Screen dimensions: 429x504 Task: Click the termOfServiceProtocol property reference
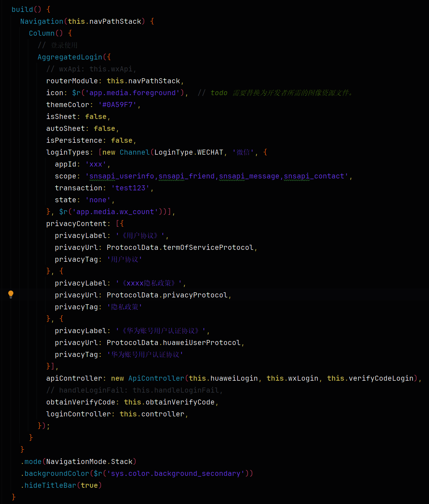coord(208,247)
